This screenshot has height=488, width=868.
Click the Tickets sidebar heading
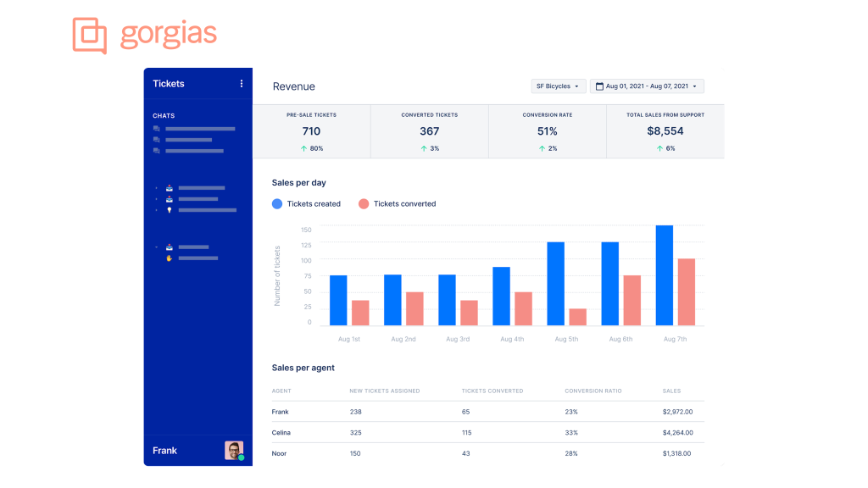[x=169, y=84]
